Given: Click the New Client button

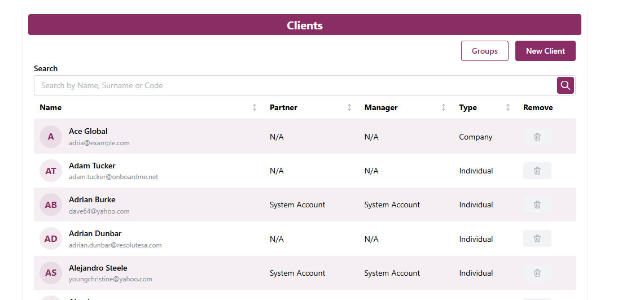Looking at the screenshot, I should (x=545, y=51).
